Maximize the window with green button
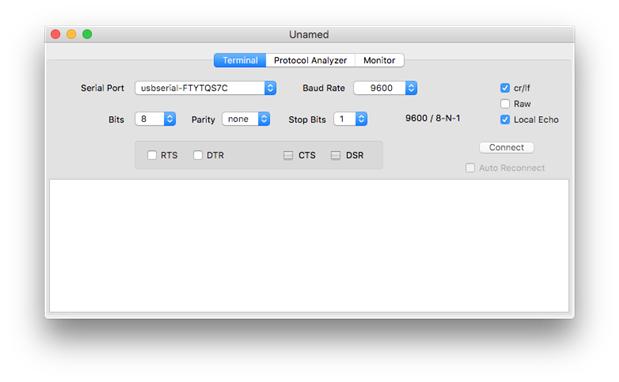This screenshot has height=382, width=619. click(x=87, y=34)
